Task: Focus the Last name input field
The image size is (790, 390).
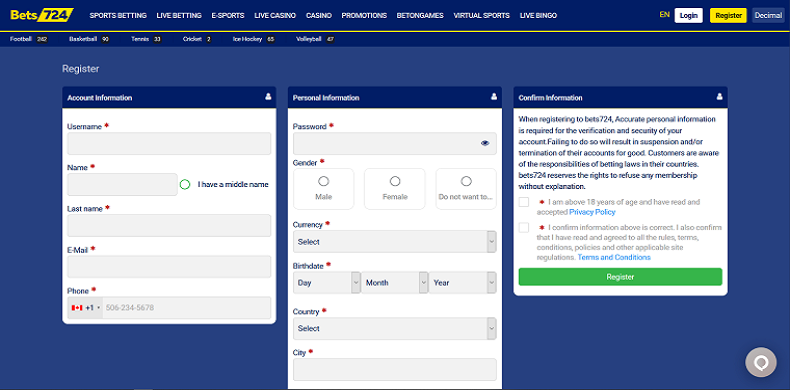Action: tap(169, 225)
